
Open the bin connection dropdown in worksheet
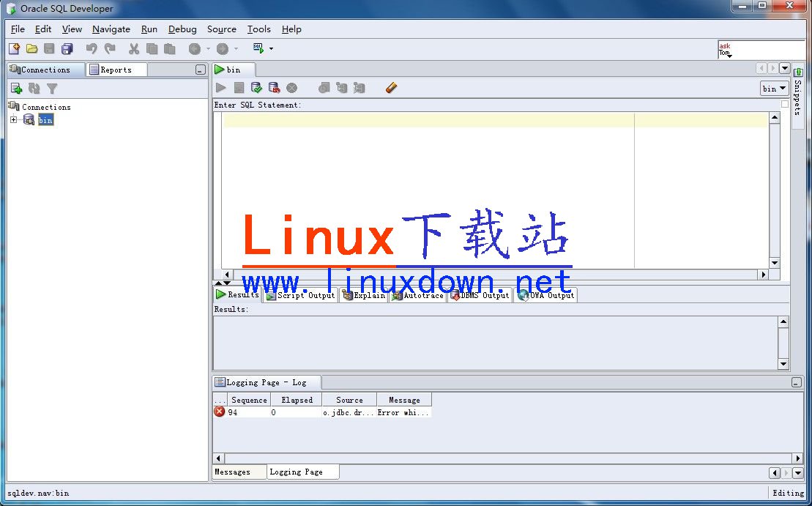pyautogui.click(x=774, y=89)
